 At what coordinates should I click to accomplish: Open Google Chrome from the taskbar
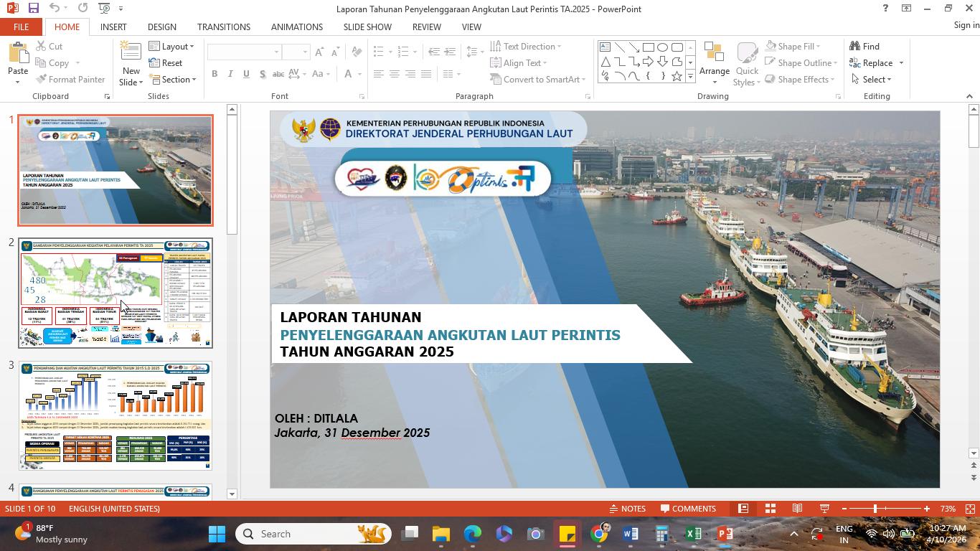tap(599, 534)
